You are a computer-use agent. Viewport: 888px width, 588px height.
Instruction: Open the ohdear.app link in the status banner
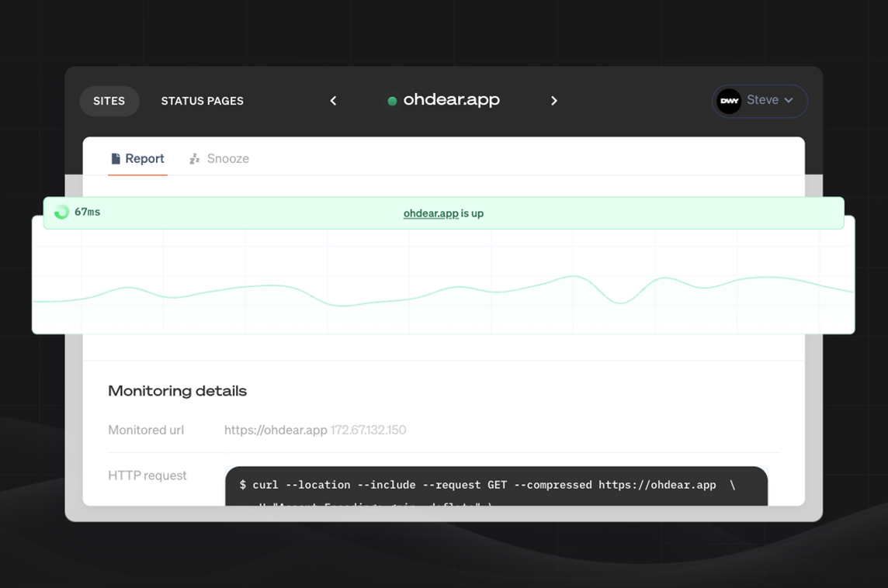tap(431, 213)
